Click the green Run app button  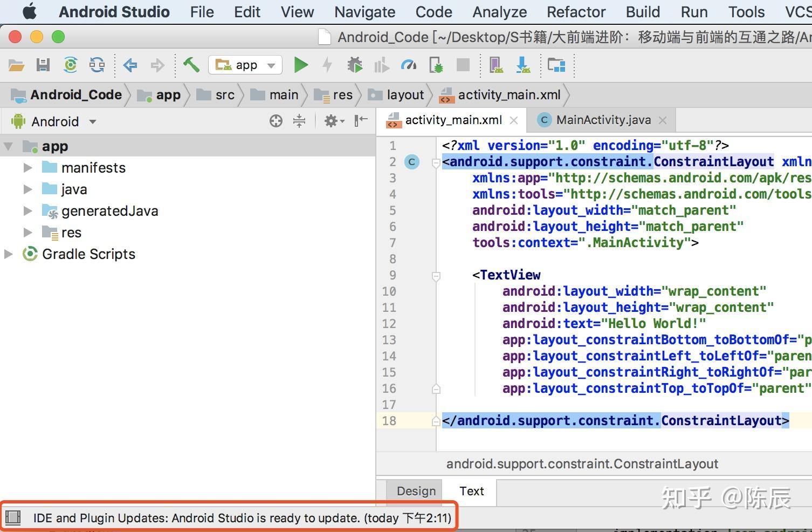300,65
